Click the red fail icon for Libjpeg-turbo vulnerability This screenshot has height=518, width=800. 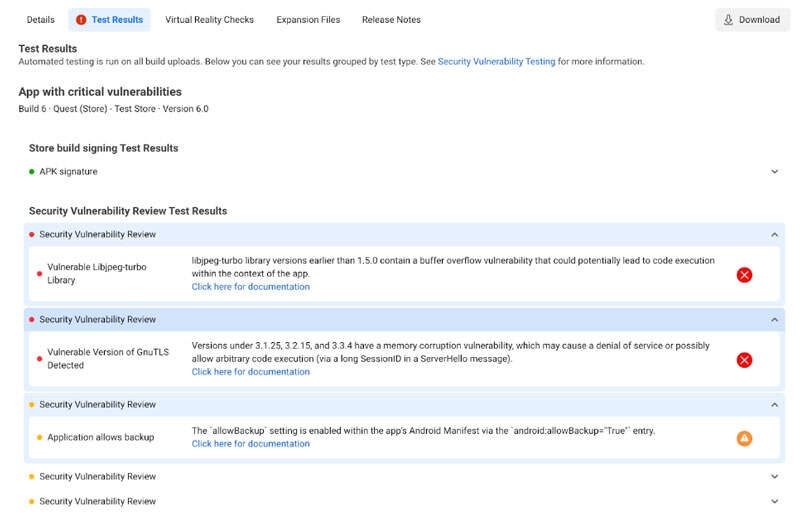744,275
